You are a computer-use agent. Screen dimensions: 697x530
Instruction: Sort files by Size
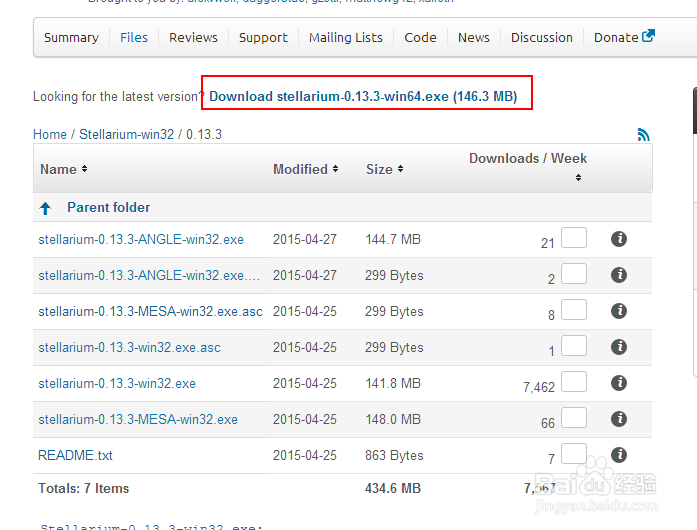click(x=385, y=169)
